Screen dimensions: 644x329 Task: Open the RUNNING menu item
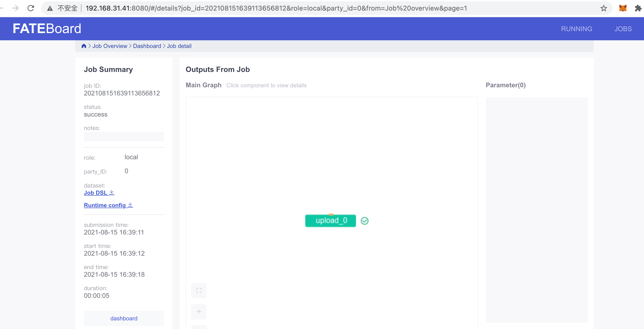coord(576,29)
